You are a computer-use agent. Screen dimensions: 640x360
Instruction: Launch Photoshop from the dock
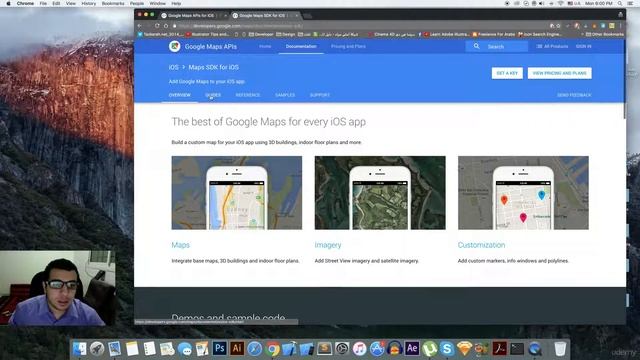click(219, 349)
